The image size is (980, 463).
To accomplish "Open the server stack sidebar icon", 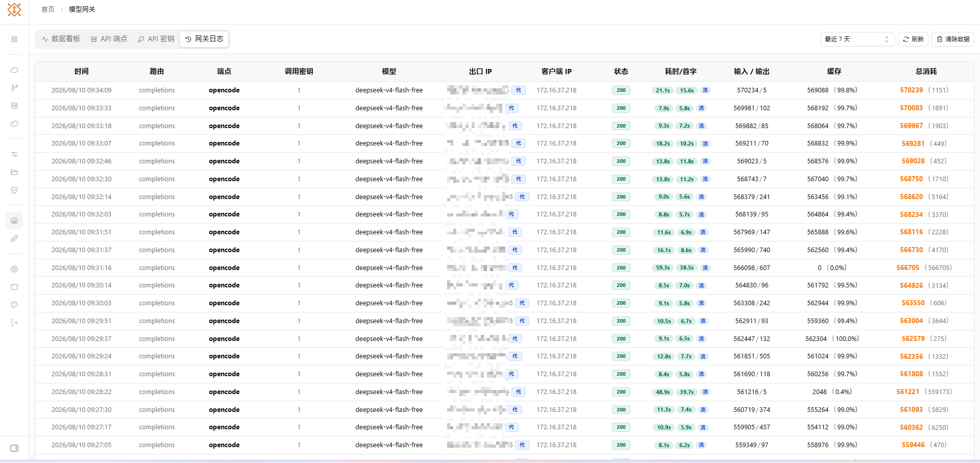I will (x=14, y=106).
